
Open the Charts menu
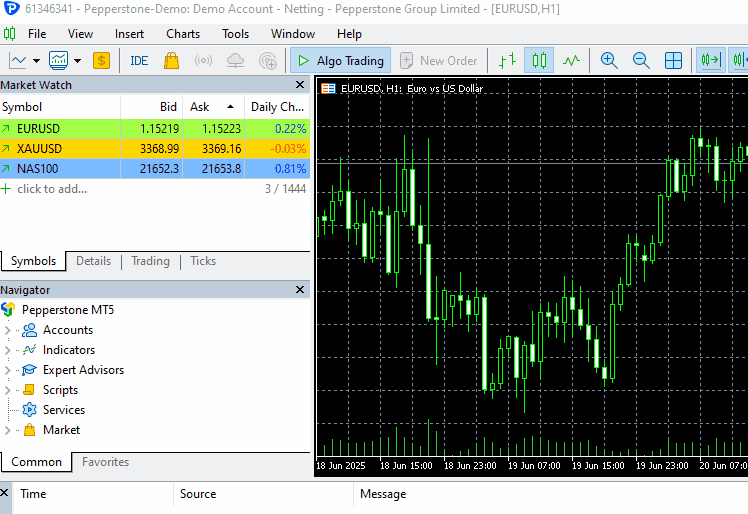[x=183, y=34]
